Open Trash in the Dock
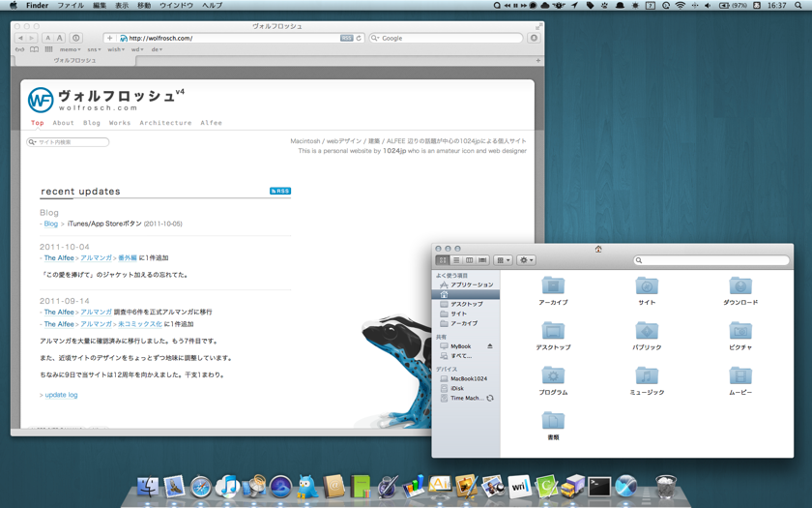Image resolution: width=812 pixels, height=508 pixels. click(x=666, y=487)
